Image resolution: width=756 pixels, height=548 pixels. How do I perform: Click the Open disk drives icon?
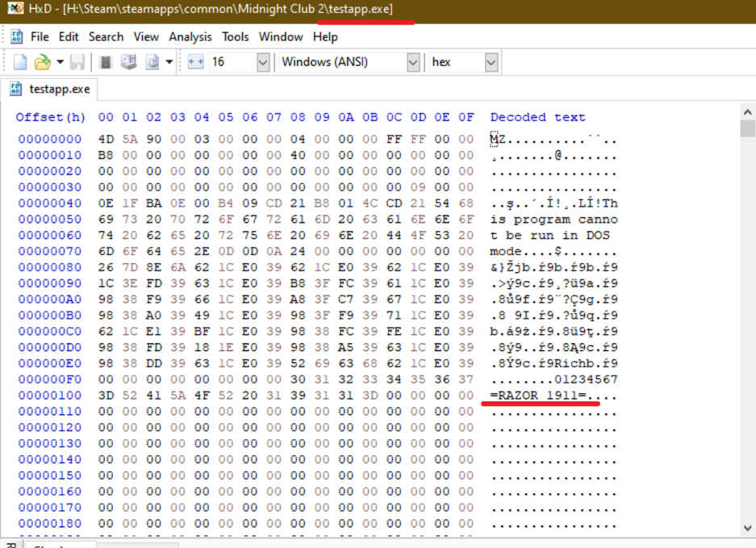click(129, 62)
